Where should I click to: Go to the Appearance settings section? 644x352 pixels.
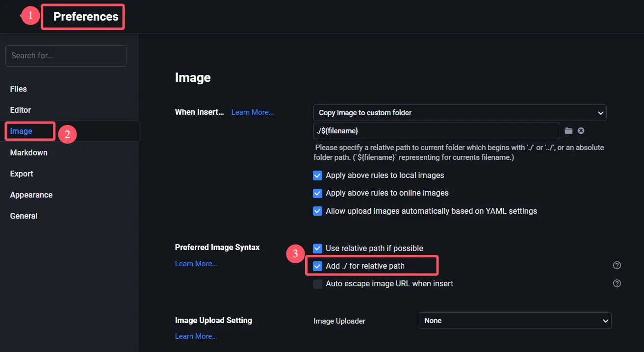[31, 195]
